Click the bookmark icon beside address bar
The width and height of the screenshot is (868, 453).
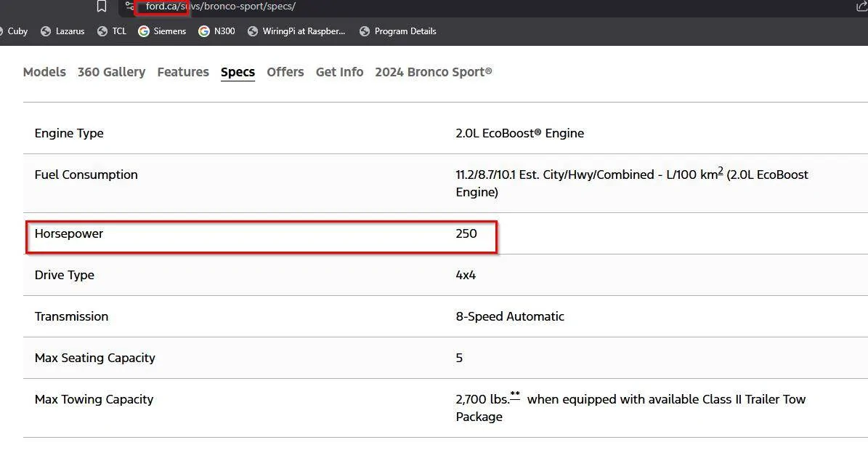(102, 7)
